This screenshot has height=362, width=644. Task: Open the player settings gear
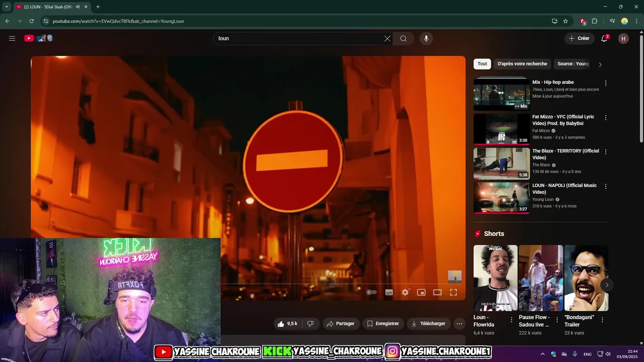point(405,292)
